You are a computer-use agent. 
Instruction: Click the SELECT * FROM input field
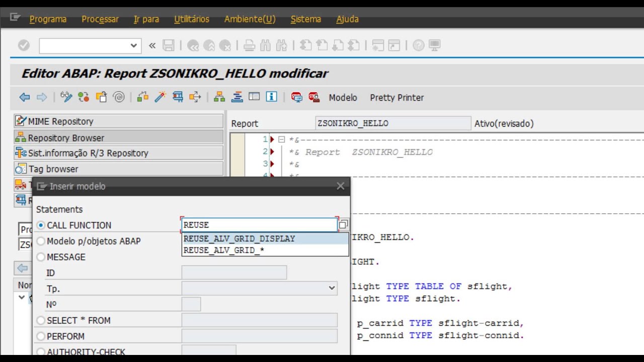pos(259,320)
